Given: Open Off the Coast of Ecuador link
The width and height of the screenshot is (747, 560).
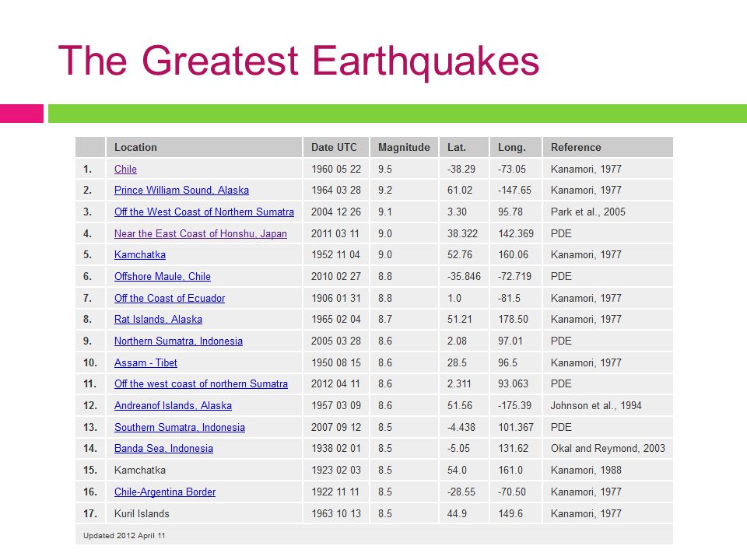Looking at the screenshot, I should click(x=170, y=298).
